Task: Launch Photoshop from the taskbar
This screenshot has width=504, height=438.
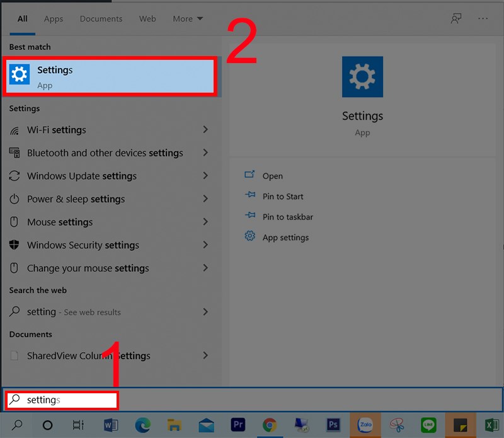Action: [x=333, y=425]
